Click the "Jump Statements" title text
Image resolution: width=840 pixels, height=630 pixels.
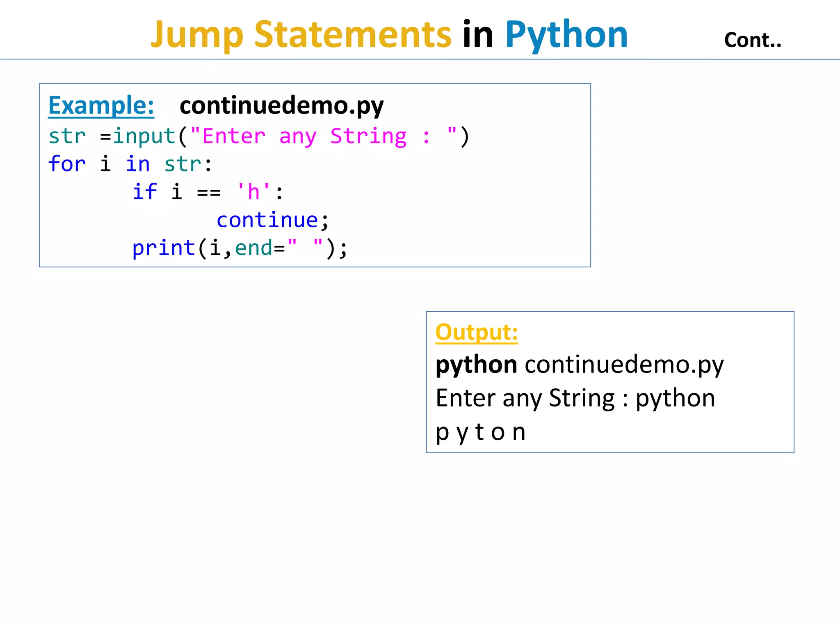(x=301, y=34)
